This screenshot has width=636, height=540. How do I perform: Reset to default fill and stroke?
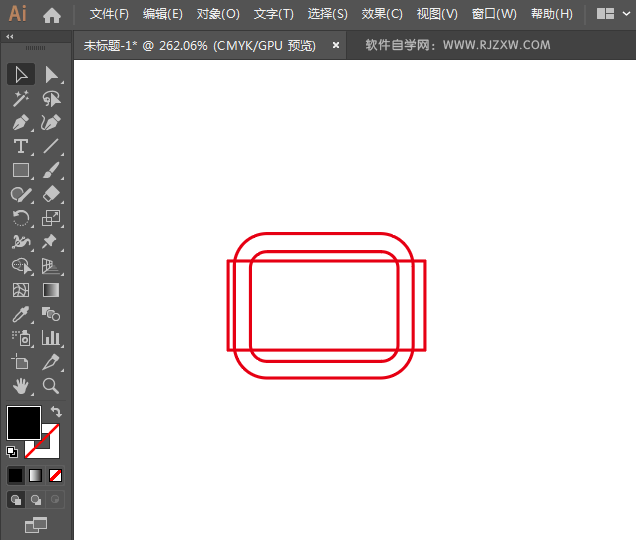coord(12,452)
